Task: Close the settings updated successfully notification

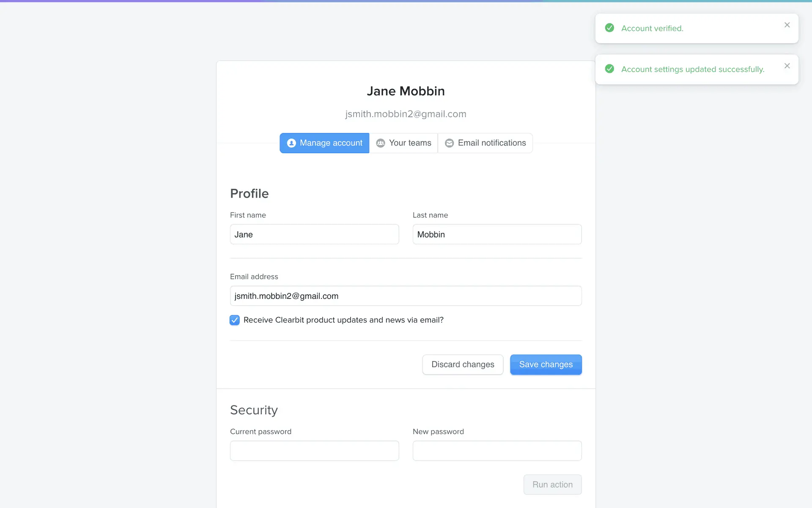Action: pos(787,66)
